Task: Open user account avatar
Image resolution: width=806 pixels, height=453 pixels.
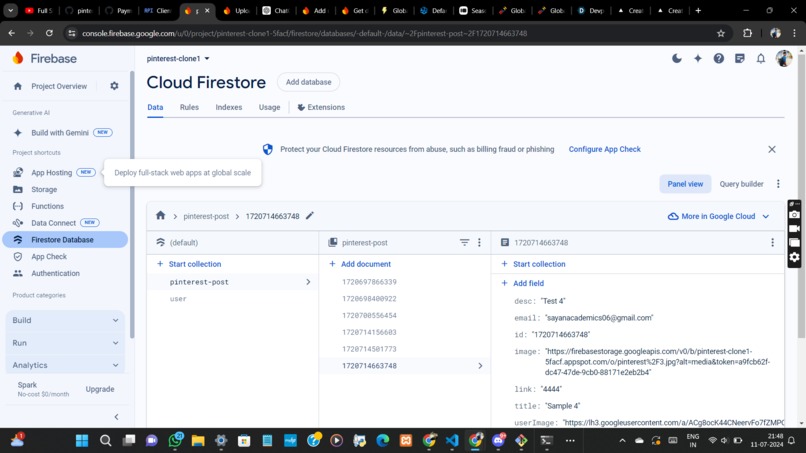Action: pos(783,59)
